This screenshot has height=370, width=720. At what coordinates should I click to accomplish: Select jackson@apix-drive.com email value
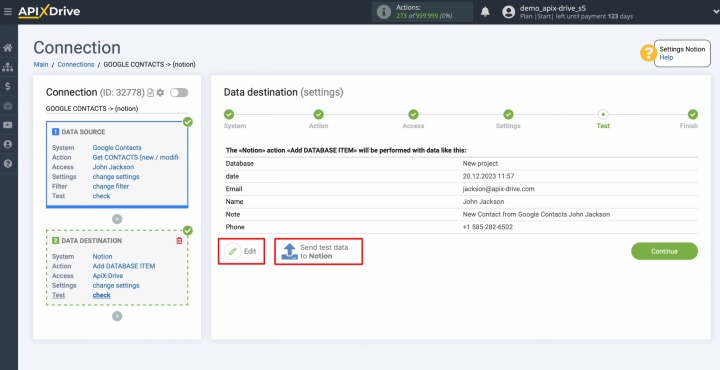coord(498,189)
